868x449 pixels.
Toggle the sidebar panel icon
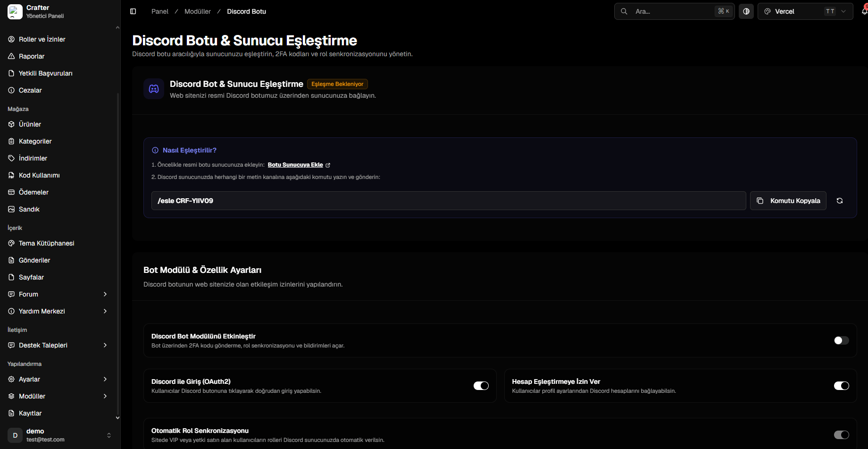133,11
